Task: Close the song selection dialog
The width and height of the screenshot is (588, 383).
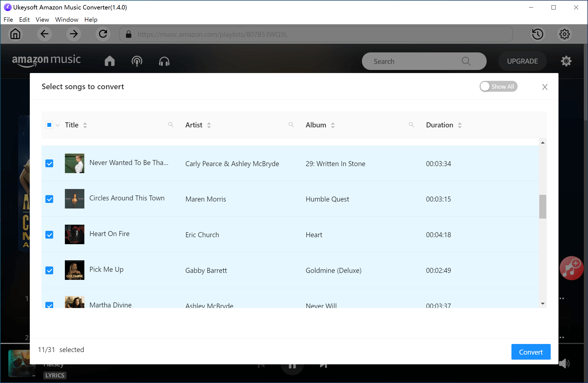Action: (545, 86)
